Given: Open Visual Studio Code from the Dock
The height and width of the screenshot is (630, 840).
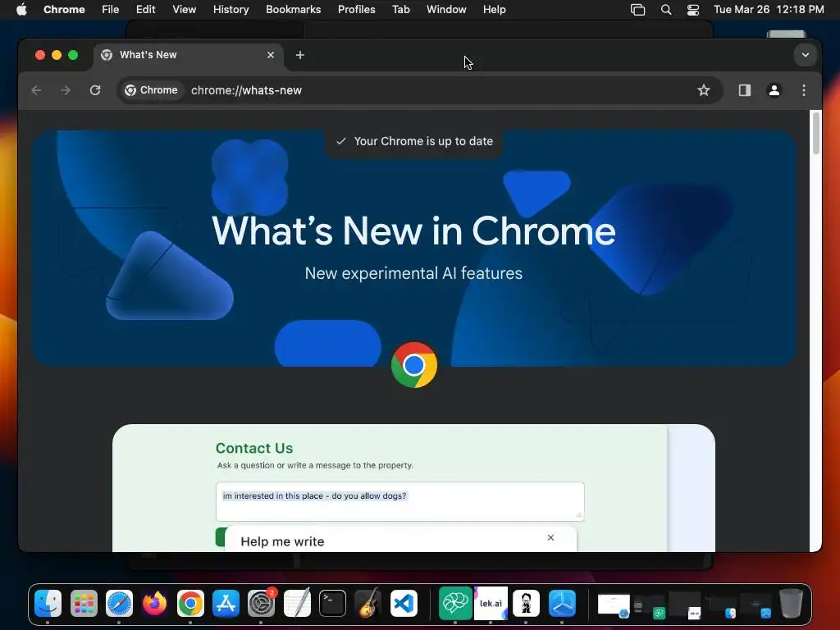Looking at the screenshot, I should (x=404, y=603).
